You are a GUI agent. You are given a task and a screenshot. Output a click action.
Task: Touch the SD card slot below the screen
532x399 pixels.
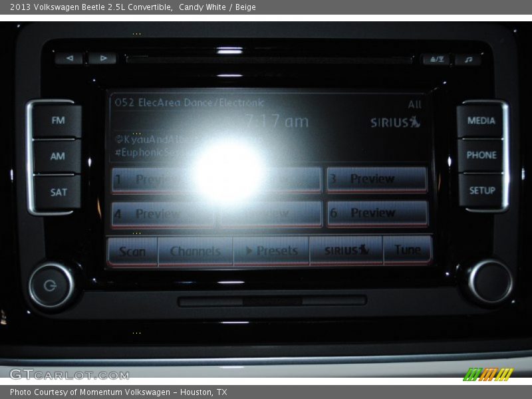[272, 301]
